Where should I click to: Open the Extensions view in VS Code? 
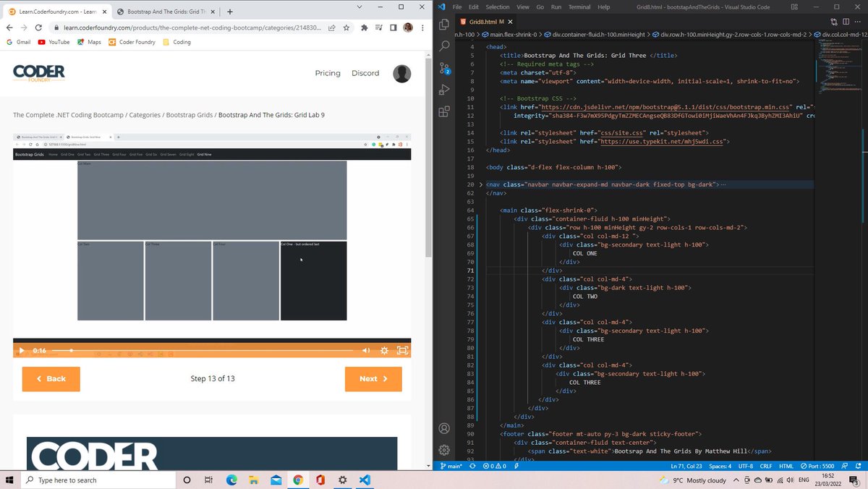444,112
